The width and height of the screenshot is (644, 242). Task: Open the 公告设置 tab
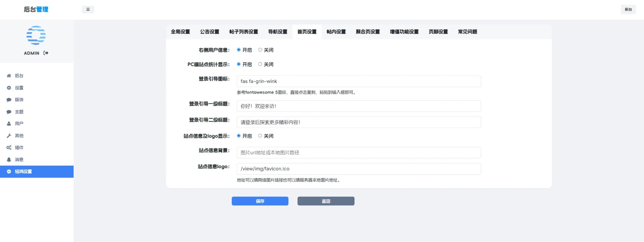[210, 32]
